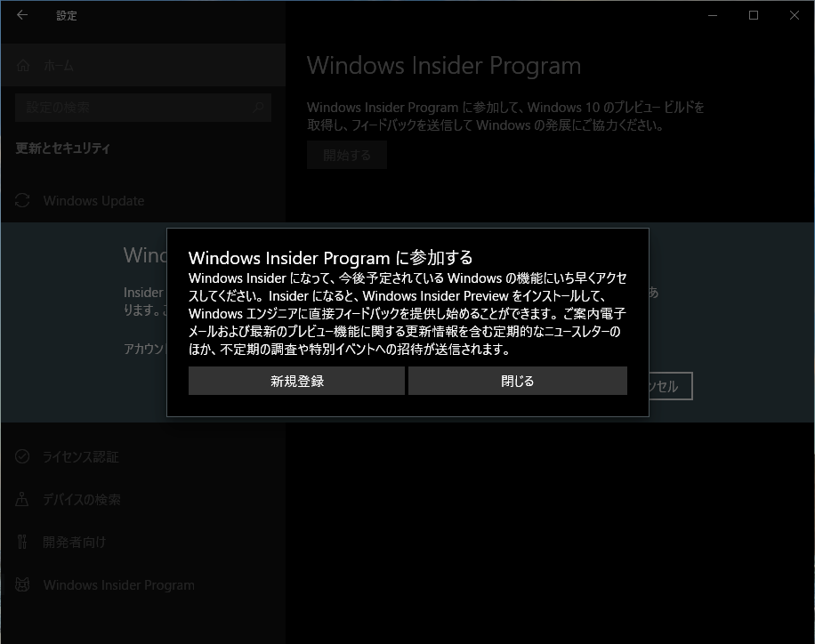Select the ライセンス認証 sidebar entry
The width and height of the screenshot is (815, 644).
click(x=83, y=456)
